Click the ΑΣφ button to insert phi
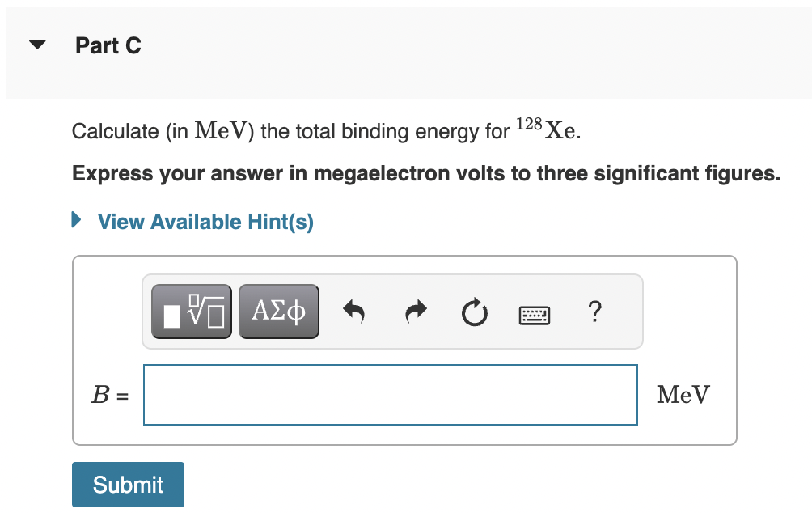This screenshot has width=812, height=513. (x=278, y=311)
